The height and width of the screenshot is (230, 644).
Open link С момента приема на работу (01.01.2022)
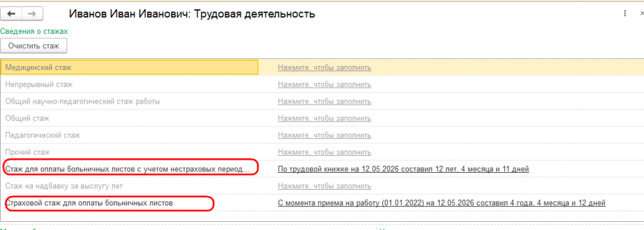[441, 203]
